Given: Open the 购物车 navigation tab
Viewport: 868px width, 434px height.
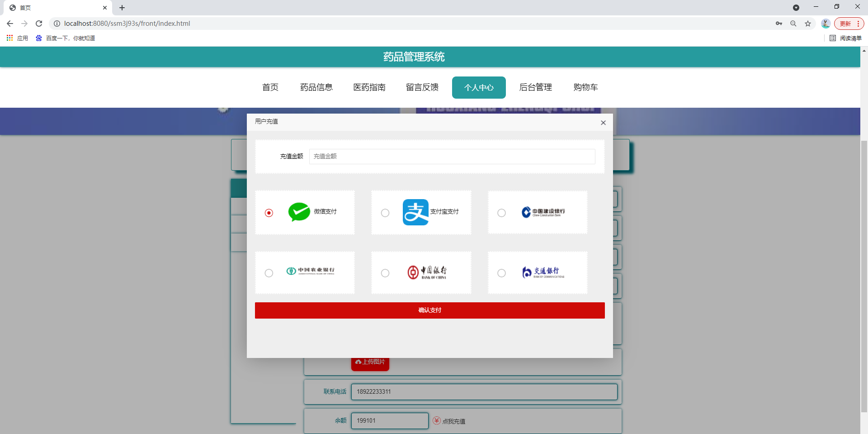Looking at the screenshot, I should click(585, 87).
